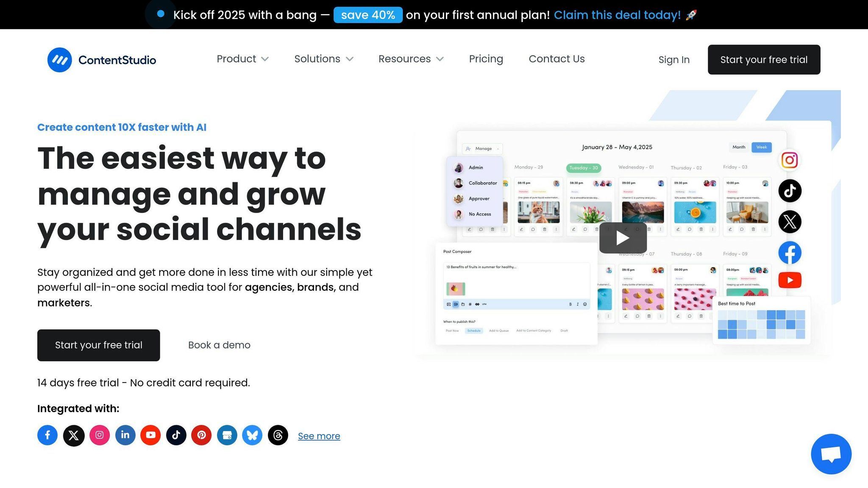
Task: Click the large X icon beside the calendar
Action: click(790, 222)
